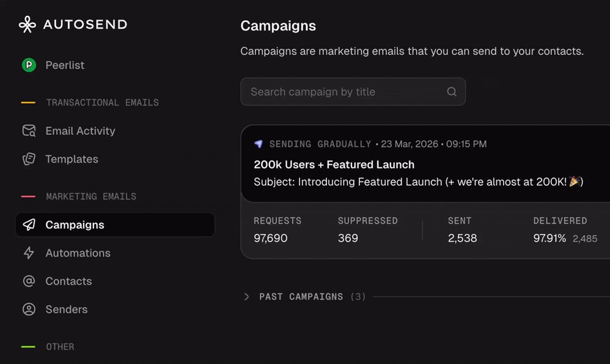The height and width of the screenshot is (364, 610).
Task: Open Past Campaigns (3) section header
Action: coord(313,297)
